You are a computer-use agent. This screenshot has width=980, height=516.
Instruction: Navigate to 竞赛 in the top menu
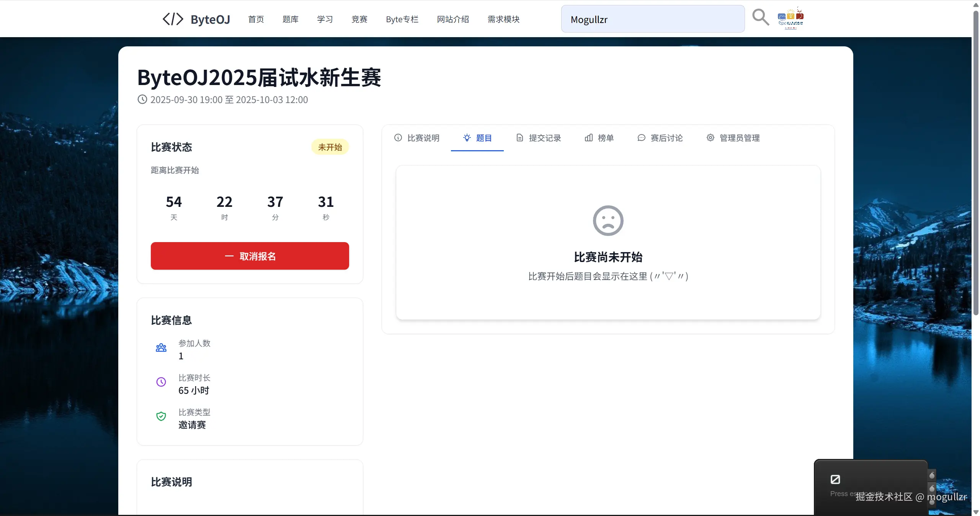(x=359, y=19)
